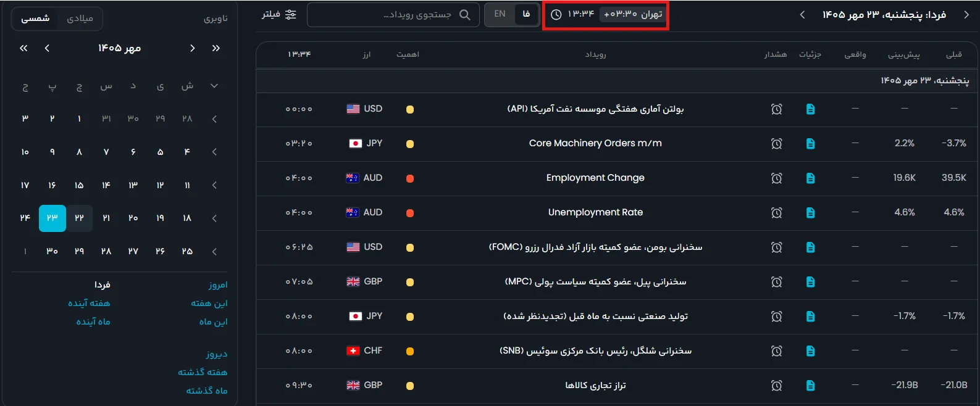Select day ۲۲ in the calendar

(79, 218)
